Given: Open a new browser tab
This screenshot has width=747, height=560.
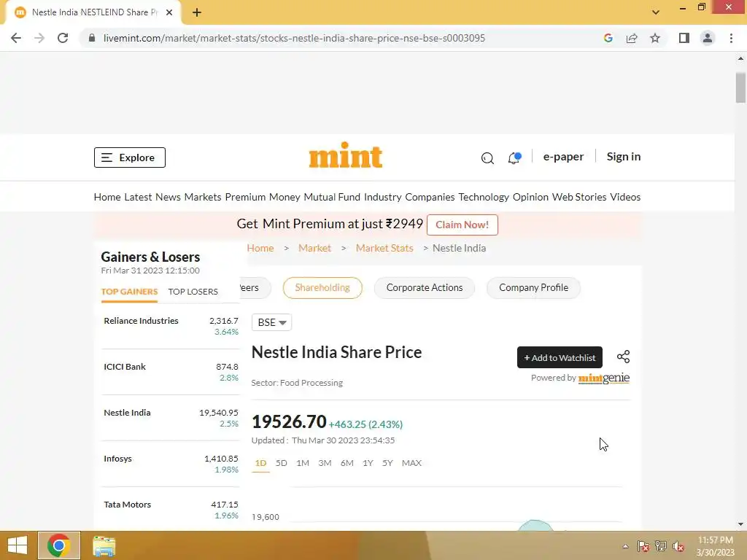Looking at the screenshot, I should [197, 12].
